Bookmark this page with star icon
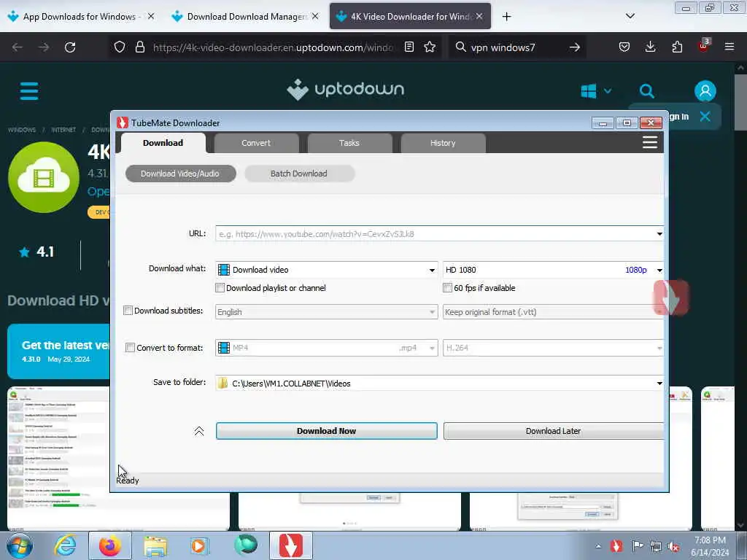The height and width of the screenshot is (560, 747). tap(430, 47)
